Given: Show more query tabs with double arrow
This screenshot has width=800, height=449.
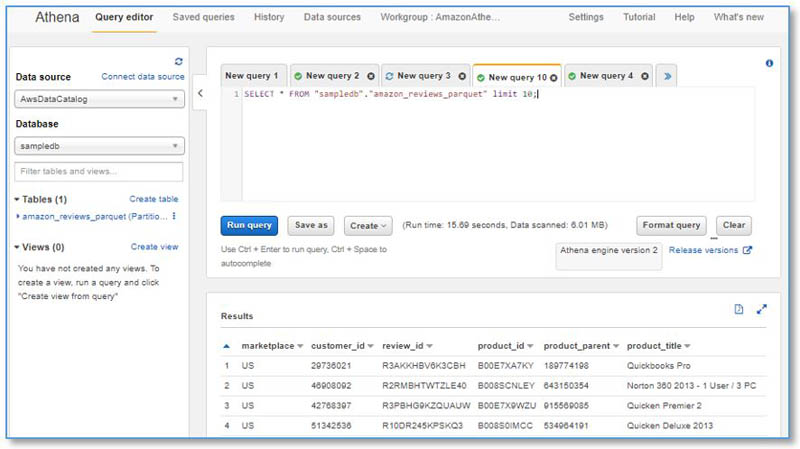Looking at the screenshot, I should (667, 76).
